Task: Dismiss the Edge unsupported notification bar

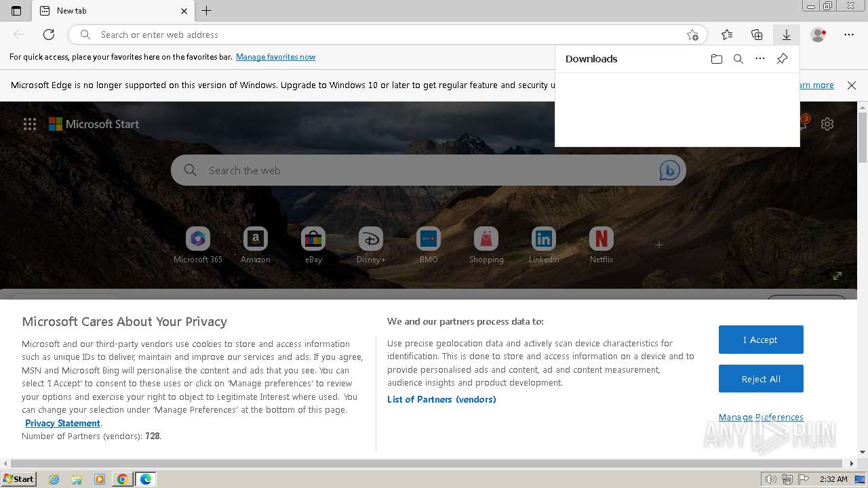Action: tap(852, 85)
